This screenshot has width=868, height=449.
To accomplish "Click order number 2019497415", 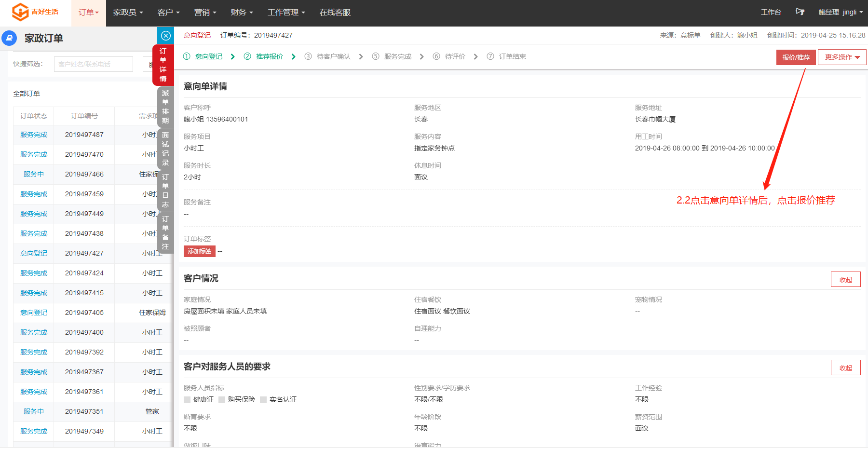I will [x=84, y=293].
